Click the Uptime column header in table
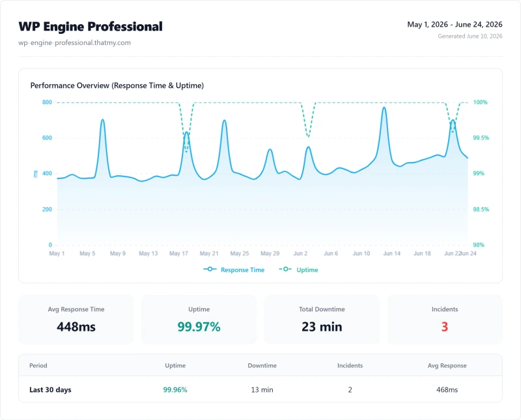The image size is (521, 420). [175, 365]
